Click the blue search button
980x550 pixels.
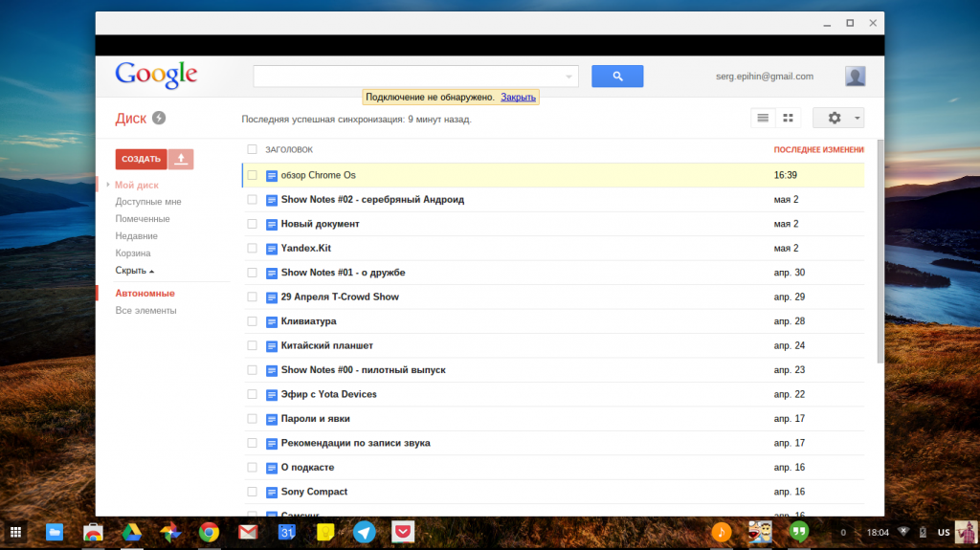[x=617, y=77]
